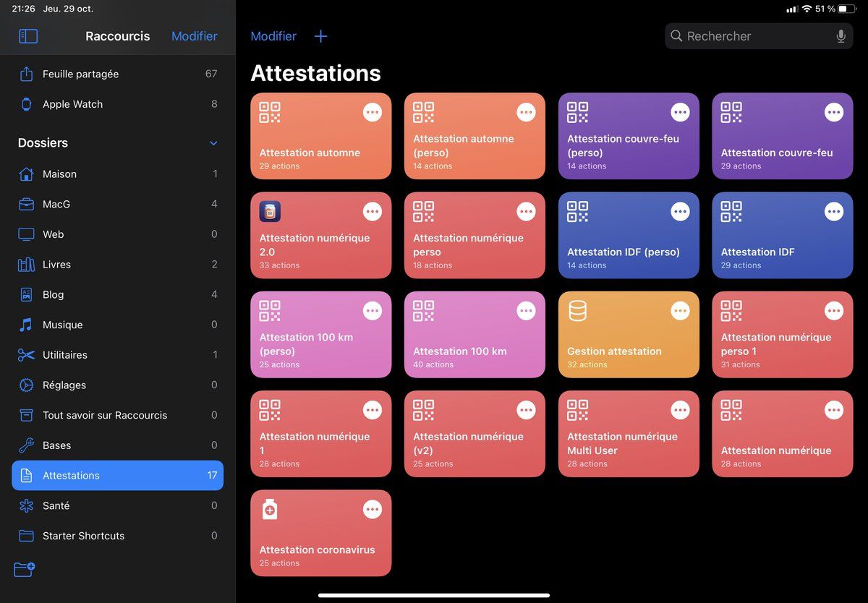
Task: Open ellipsis of Attestation numérique 1
Action: tap(373, 410)
